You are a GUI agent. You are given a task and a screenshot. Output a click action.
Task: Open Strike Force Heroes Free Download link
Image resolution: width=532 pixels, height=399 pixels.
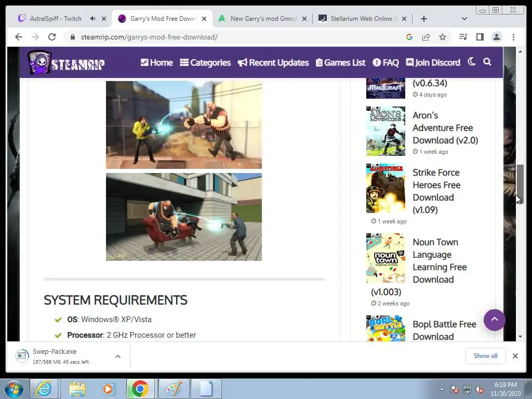pyautogui.click(x=436, y=191)
